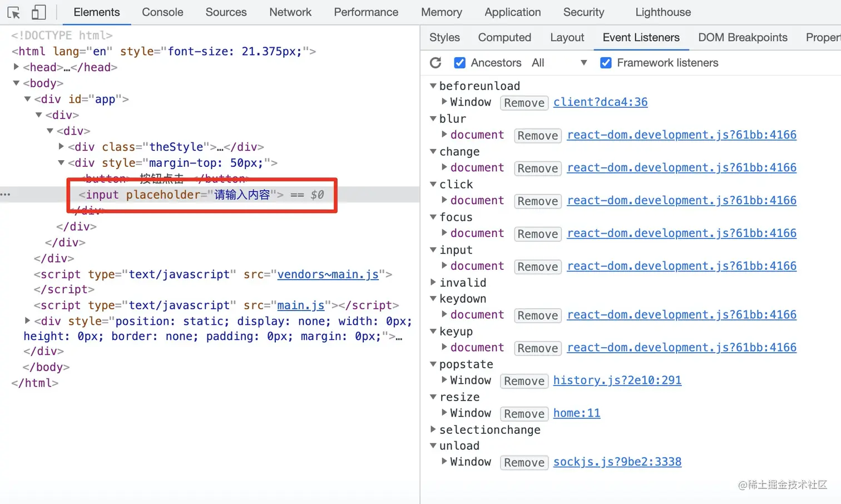
Task: Open the Layout pane tab
Action: click(567, 37)
